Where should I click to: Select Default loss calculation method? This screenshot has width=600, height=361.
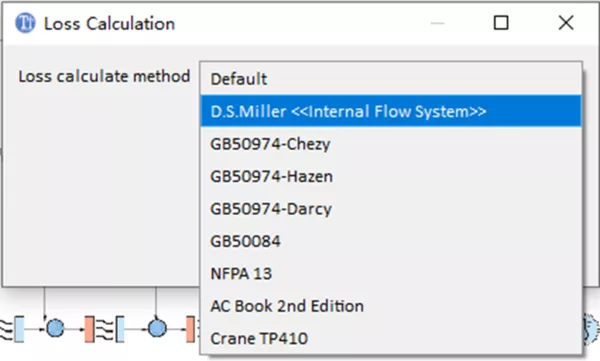click(x=391, y=79)
